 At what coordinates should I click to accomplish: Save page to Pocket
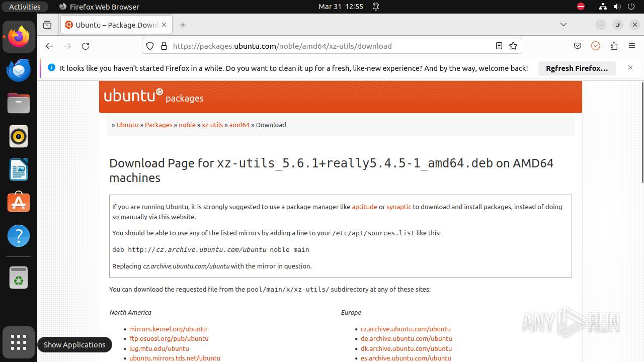pyautogui.click(x=578, y=46)
